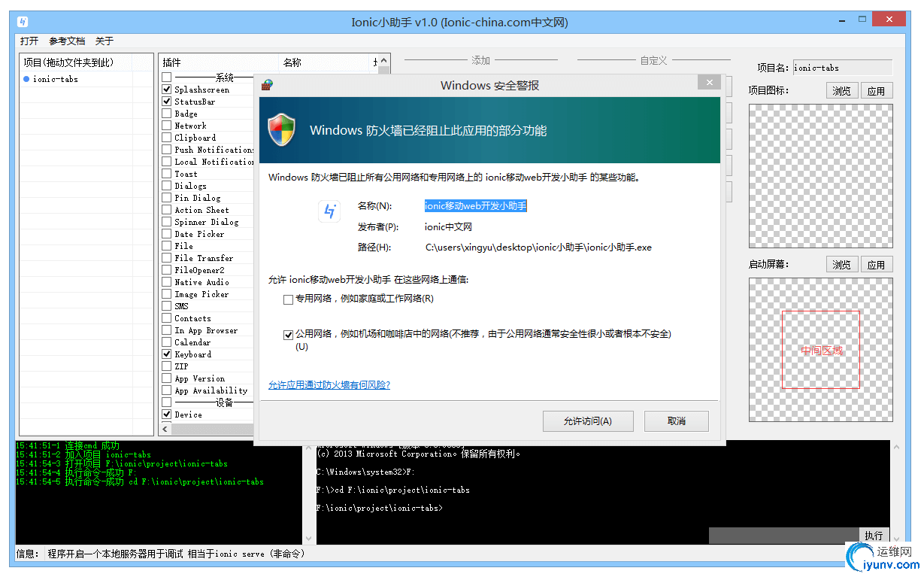Enable the Network plugin checkbox
This screenshot has width=924, height=577.
point(167,126)
